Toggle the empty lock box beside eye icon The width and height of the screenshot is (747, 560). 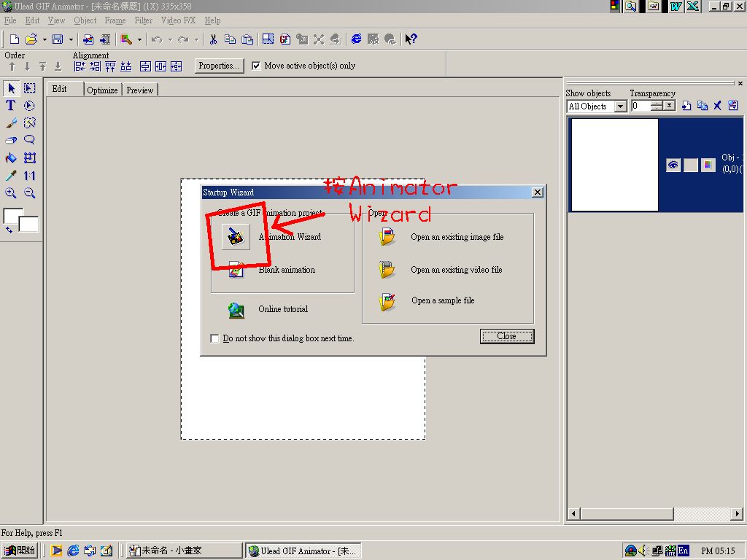click(690, 166)
